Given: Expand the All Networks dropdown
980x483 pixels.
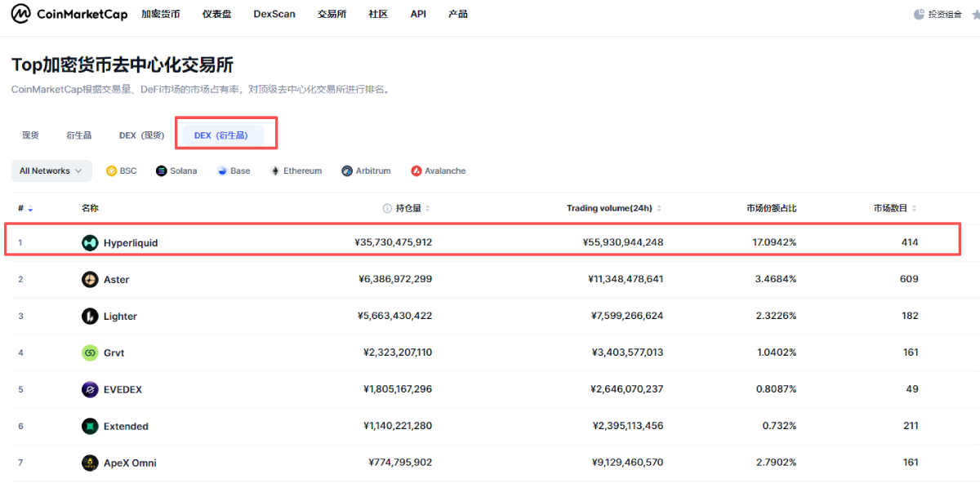Looking at the screenshot, I should coord(50,171).
